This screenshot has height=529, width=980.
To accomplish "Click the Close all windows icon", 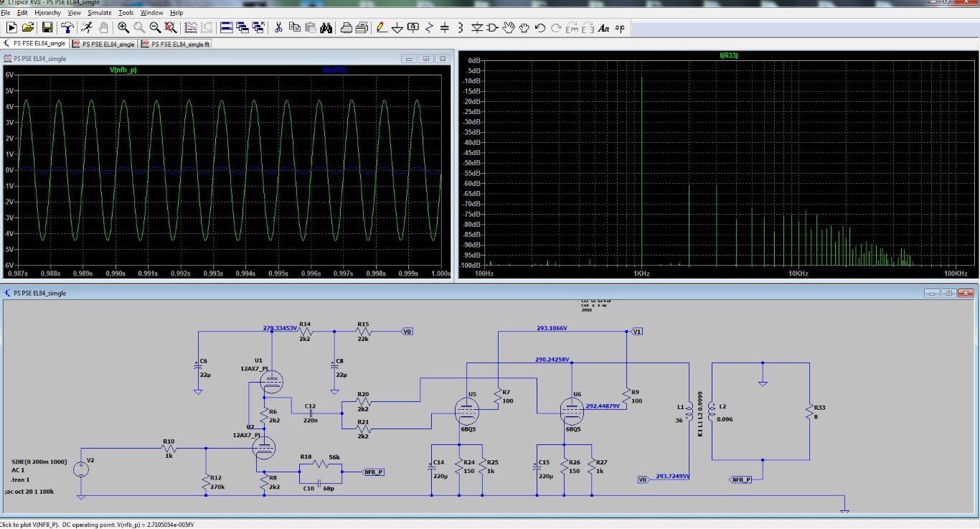I will [x=258, y=27].
